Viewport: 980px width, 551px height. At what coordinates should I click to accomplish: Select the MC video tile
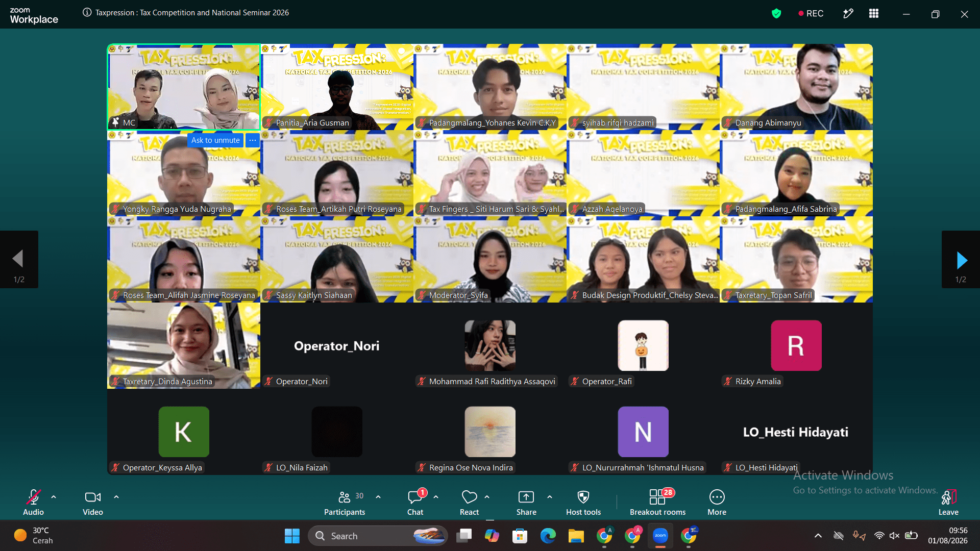184,87
